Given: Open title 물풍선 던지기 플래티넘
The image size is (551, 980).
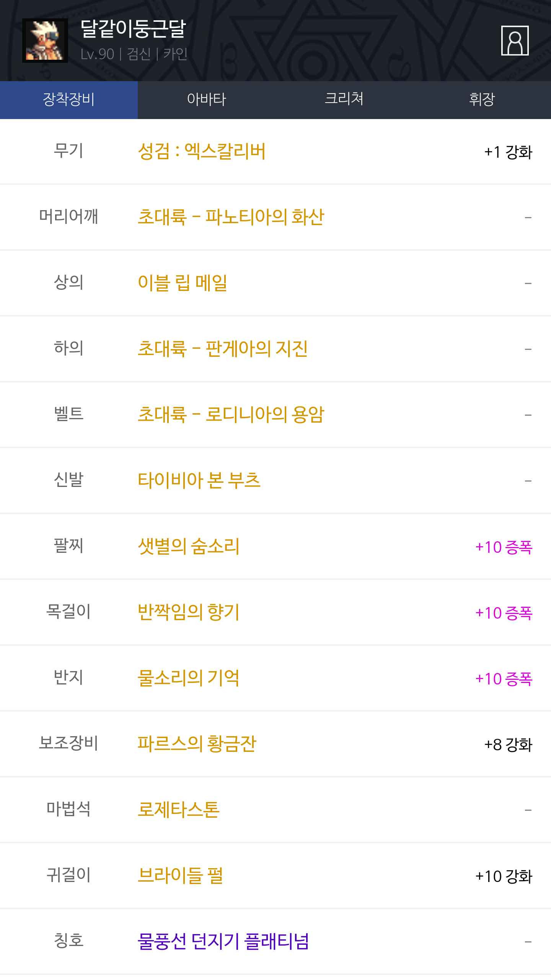Looking at the screenshot, I should click(223, 941).
